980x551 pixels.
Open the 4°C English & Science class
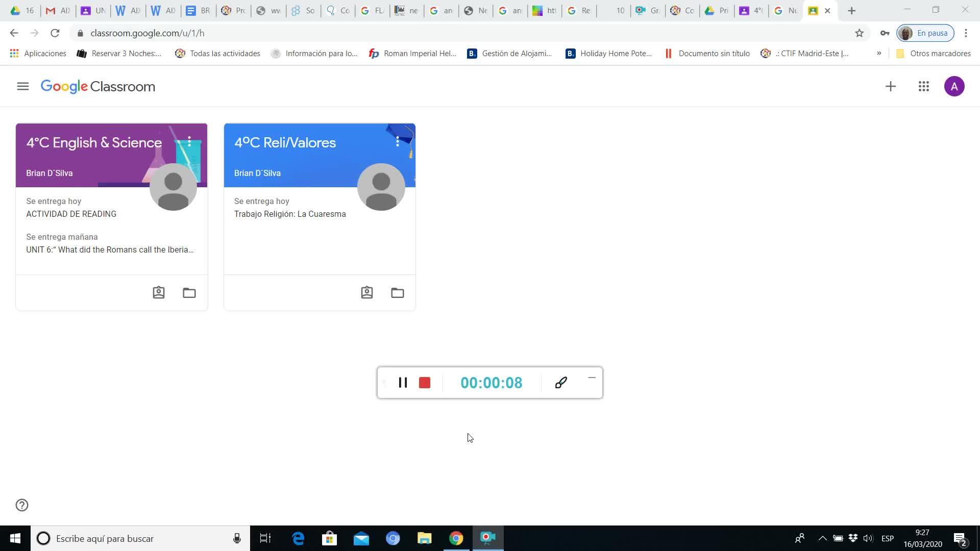coord(94,142)
